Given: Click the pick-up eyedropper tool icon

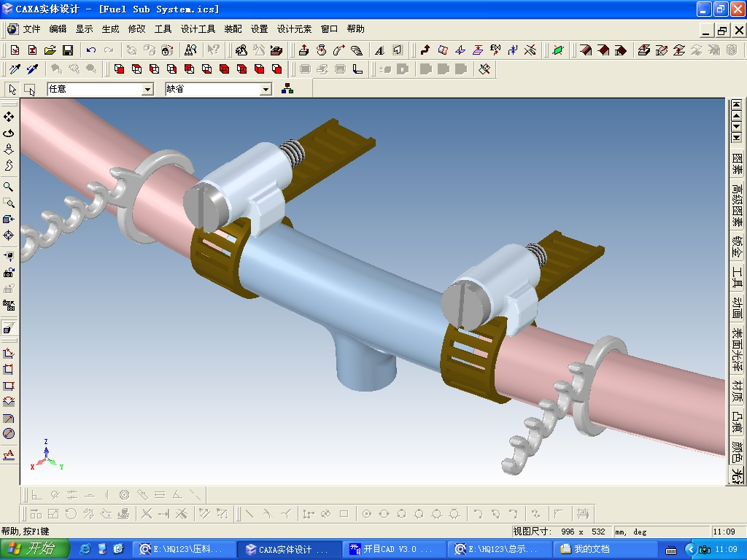Looking at the screenshot, I should coord(15,69).
